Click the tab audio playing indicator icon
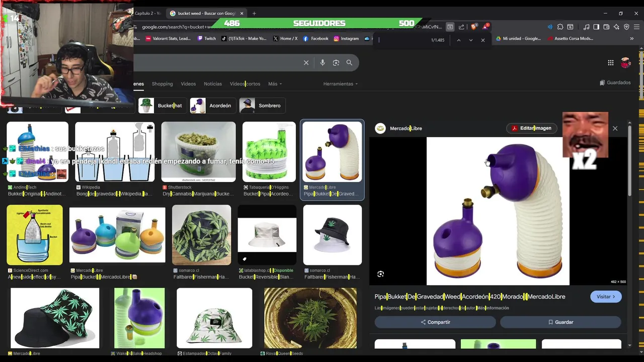This screenshot has height=362, width=644. 549,27
